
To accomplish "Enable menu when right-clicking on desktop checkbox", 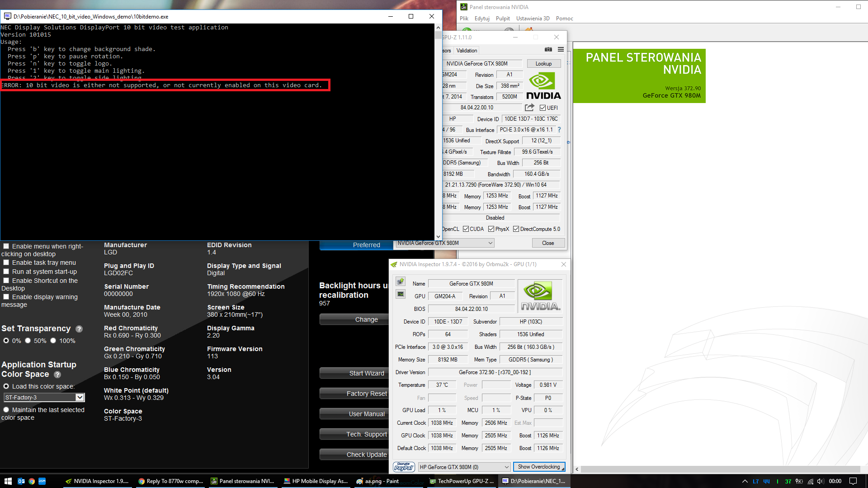I will coord(6,246).
